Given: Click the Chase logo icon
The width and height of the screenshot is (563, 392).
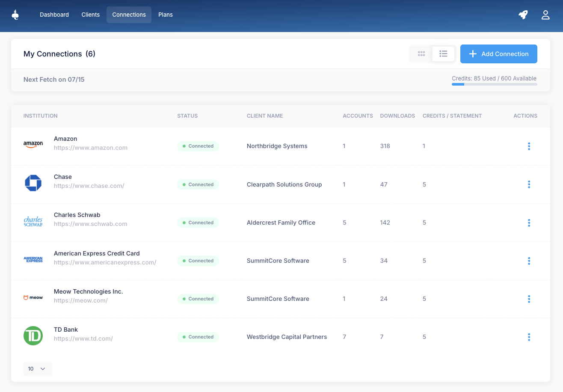Looking at the screenshot, I should click(33, 183).
